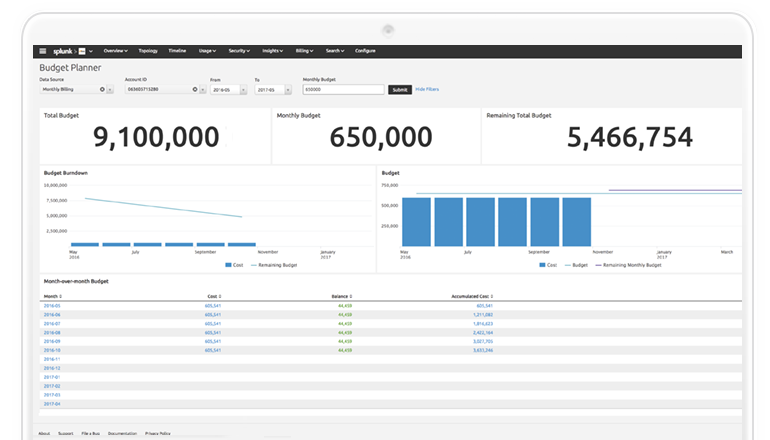The image size is (770, 440).
Task: Open the hamburger menu icon
Action: coord(43,51)
